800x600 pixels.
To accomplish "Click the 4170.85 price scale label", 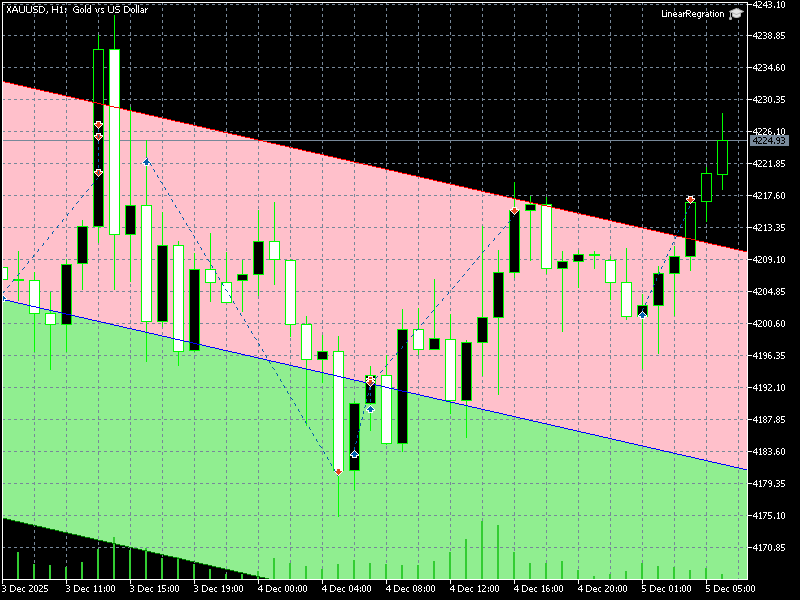I will coord(769,548).
